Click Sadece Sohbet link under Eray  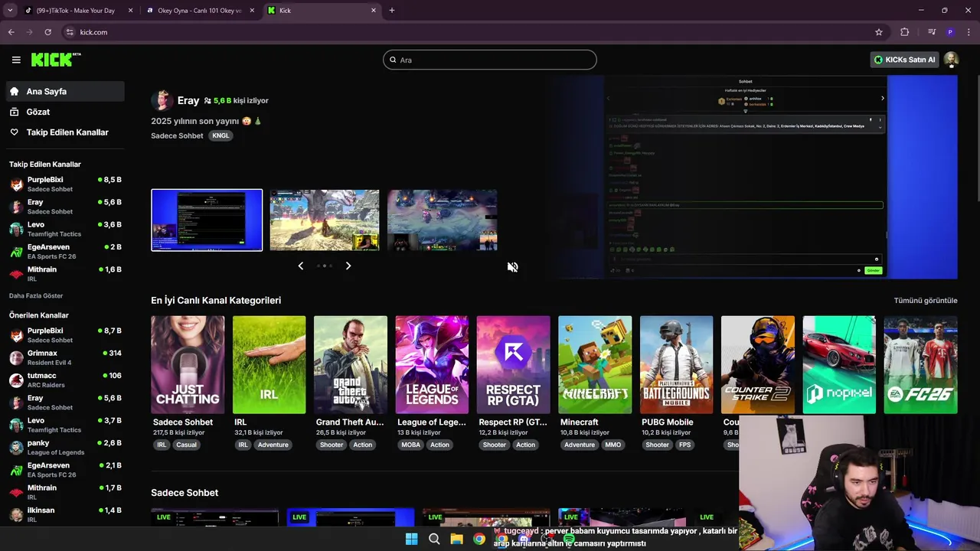pos(177,135)
